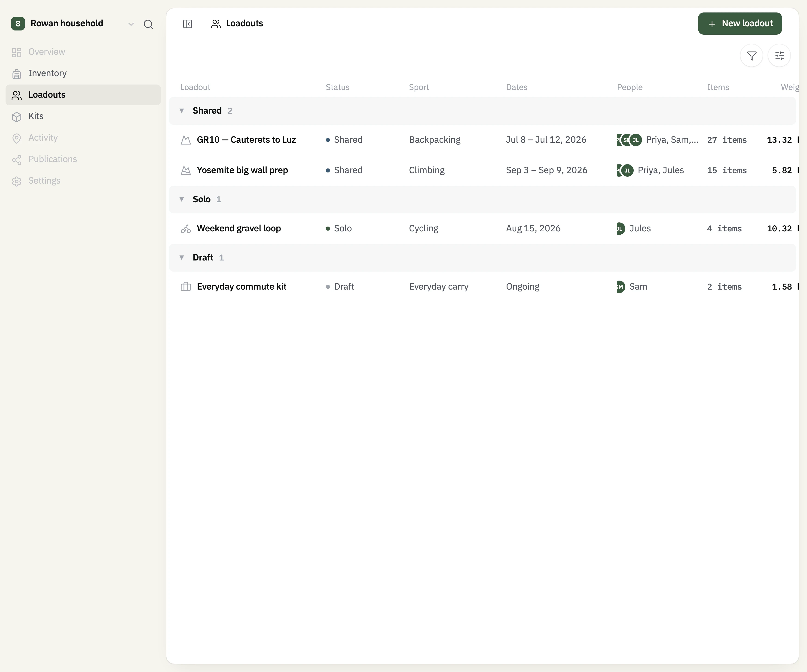This screenshot has height=672, width=807.
Task: Go to Kits in sidebar
Action: point(83,116)
